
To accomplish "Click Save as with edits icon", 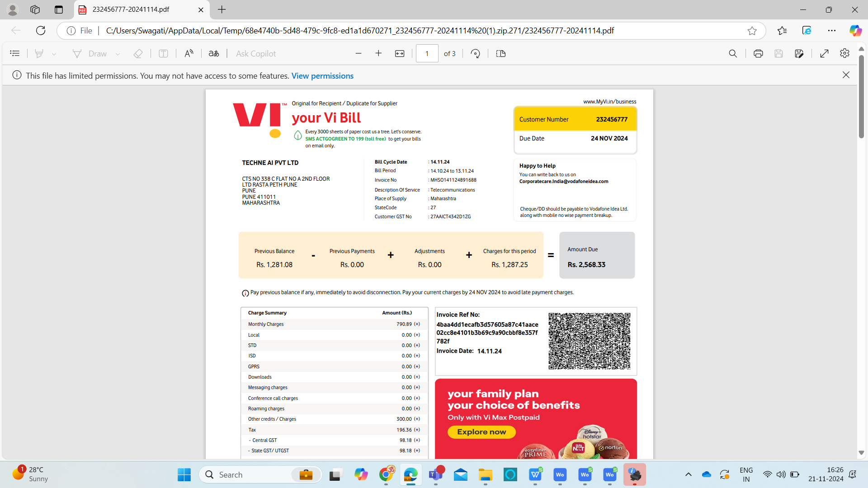I will coord(799,54).
